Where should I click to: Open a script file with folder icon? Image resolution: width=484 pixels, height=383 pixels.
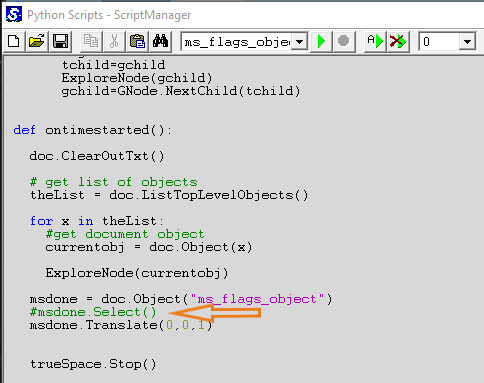pos(37,42)
